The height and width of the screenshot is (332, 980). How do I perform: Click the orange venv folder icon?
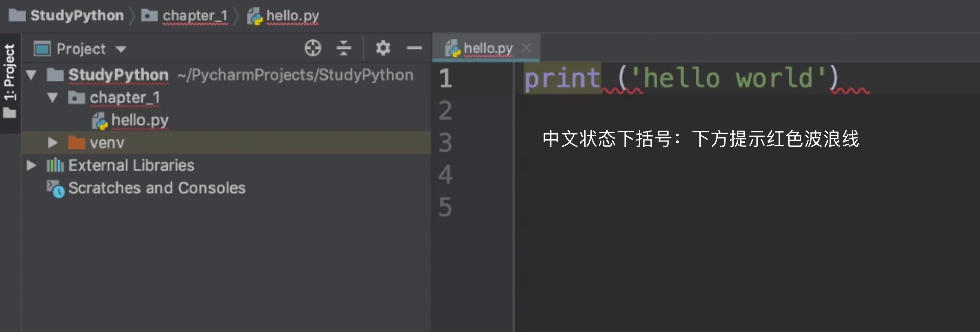click(x=77, y=143)
